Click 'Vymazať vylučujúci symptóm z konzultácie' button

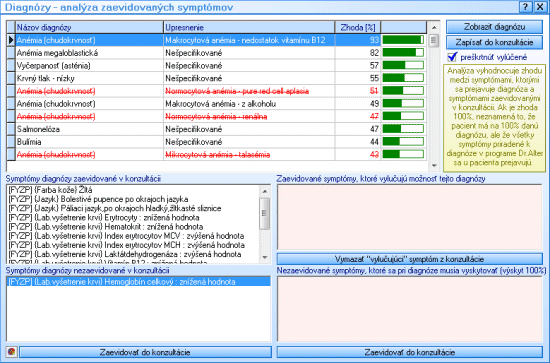tap(410, 259)
